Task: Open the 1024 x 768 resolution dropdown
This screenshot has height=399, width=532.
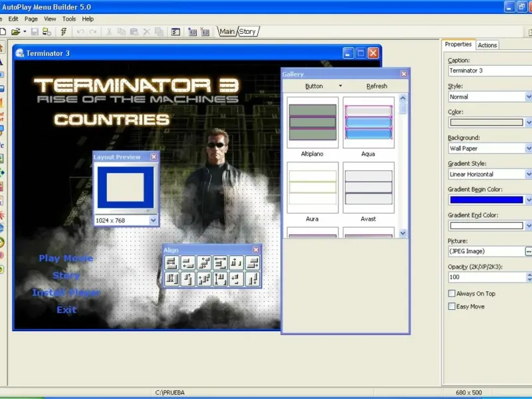Action: coord(154,221)
